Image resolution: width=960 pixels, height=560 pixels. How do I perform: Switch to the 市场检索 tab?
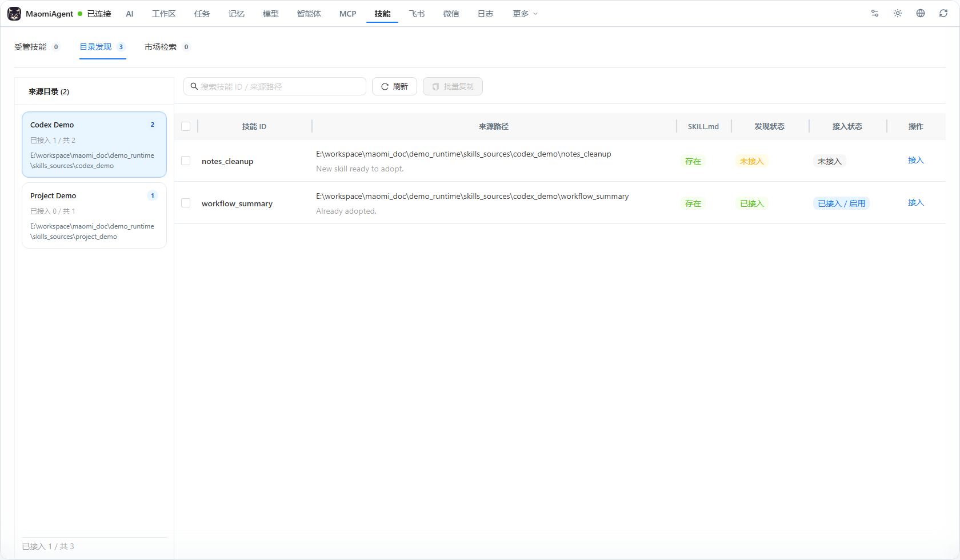[x=167, y=47]
